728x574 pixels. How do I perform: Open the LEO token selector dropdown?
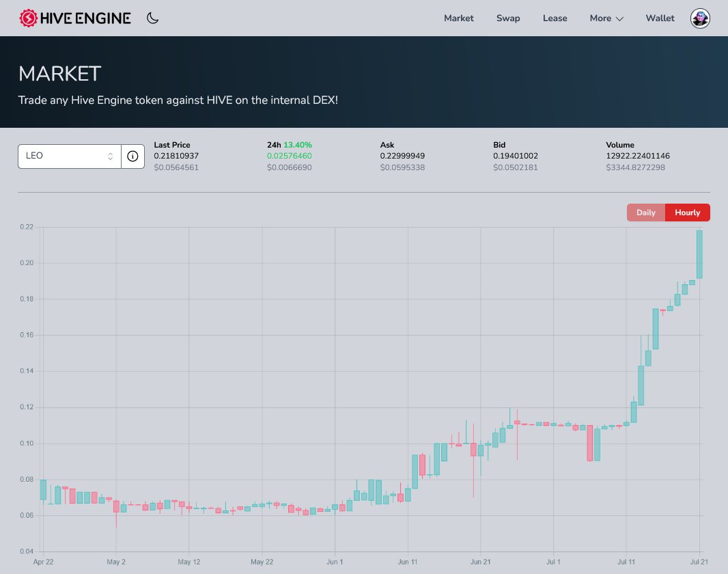tap(70, 156)
